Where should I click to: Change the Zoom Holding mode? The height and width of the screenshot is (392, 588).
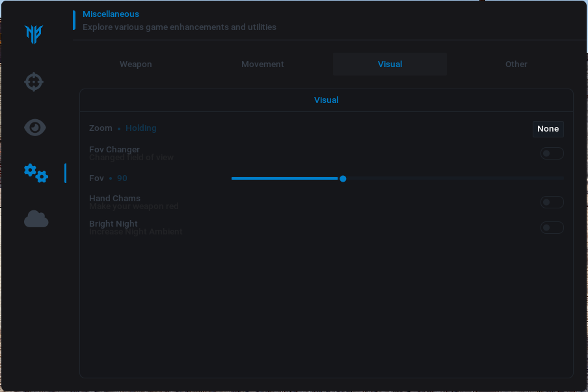tap(140, 128)
